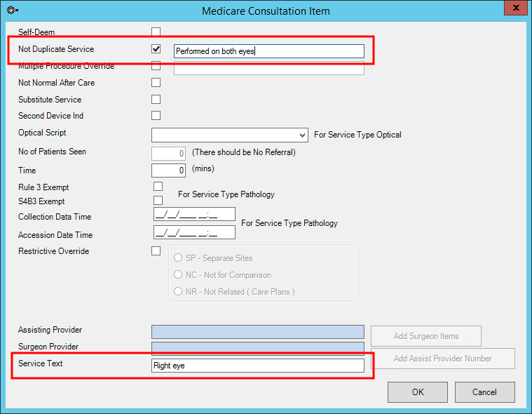
Task: Click the Collection Date Time field
Action: (194, 214)
